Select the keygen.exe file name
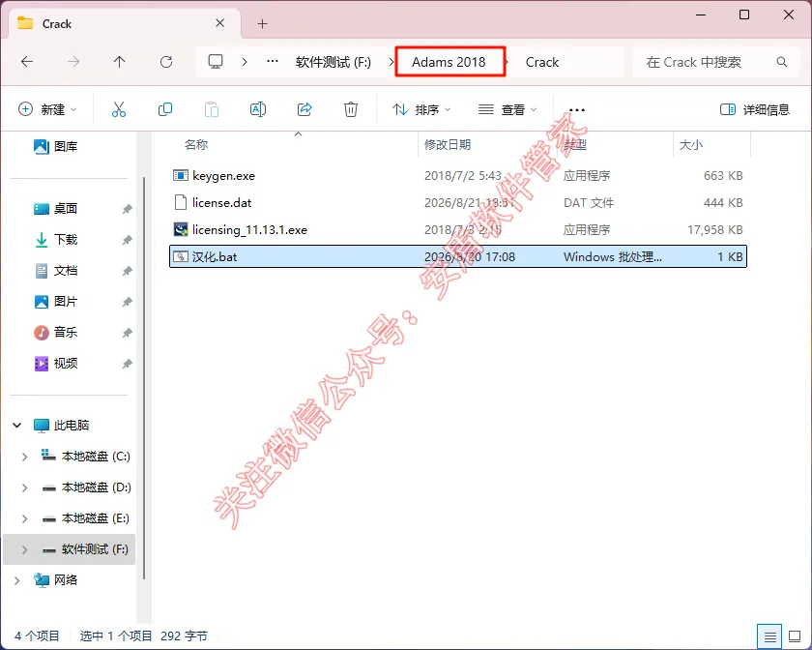Viewport: 812px width, 650px height. pyautogui.click(x=223, y=176)
